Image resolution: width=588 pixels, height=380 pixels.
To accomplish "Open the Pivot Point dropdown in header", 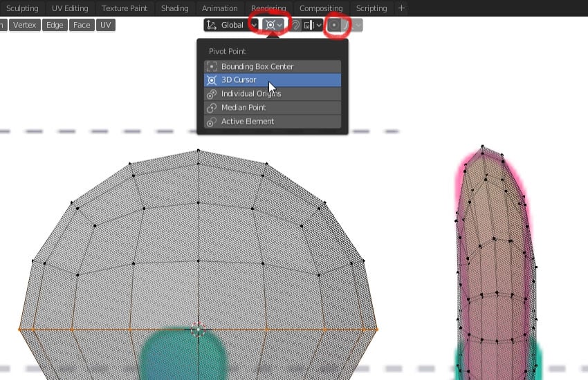I will [x=274, y=25].
